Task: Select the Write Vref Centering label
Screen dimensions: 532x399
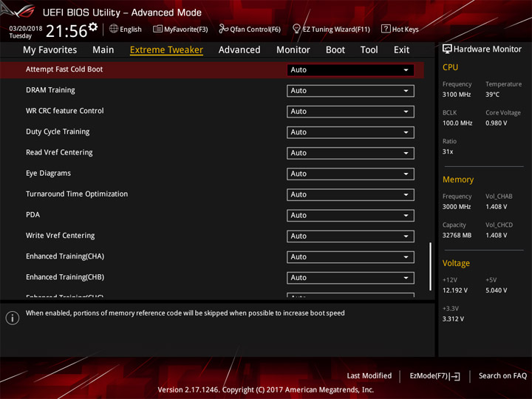Action: coord(60,236)
